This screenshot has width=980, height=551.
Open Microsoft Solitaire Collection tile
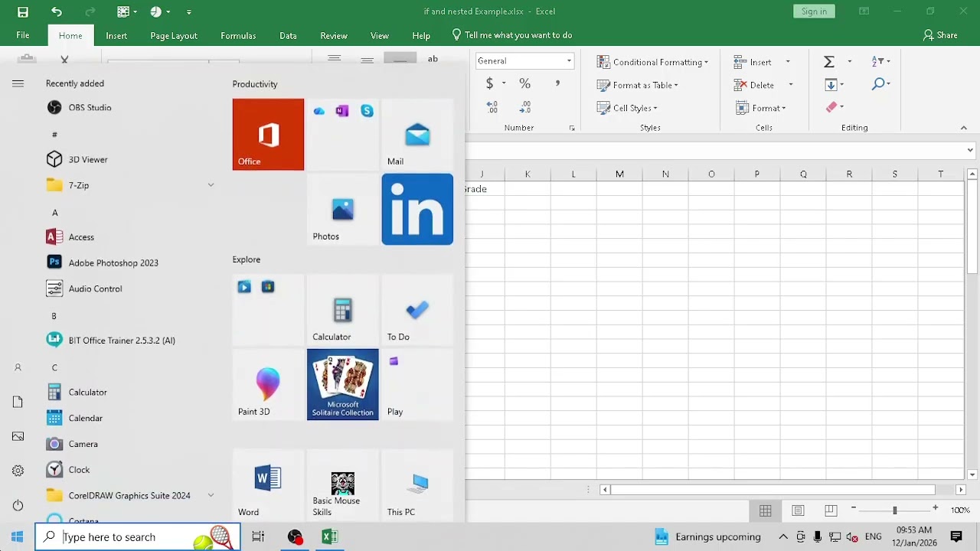pos(342,385)
